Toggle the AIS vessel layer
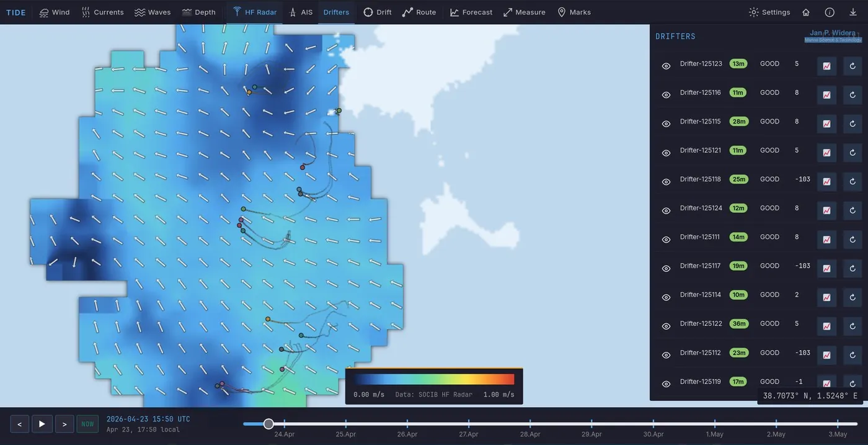Viewport: 868px width, 445px height. 301,12
